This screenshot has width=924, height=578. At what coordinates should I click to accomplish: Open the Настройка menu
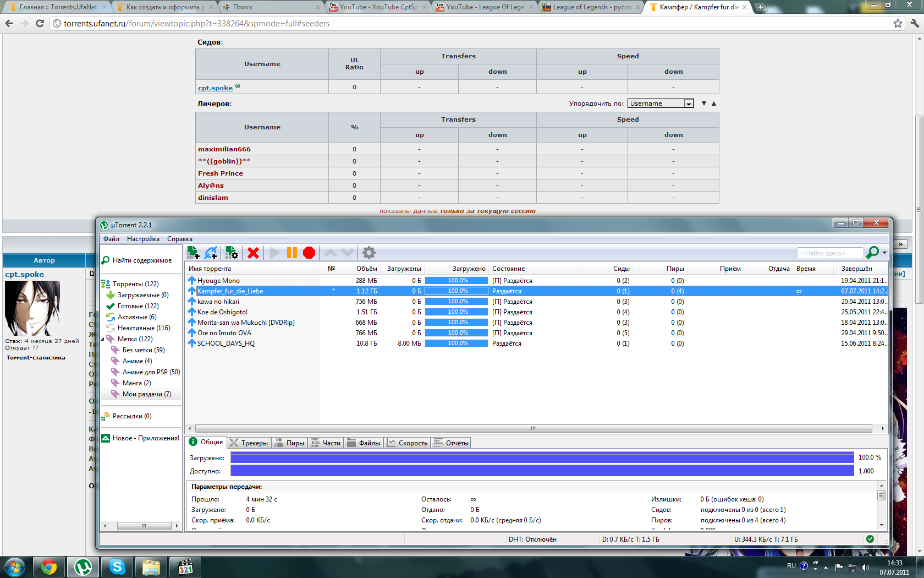[x=143, y=239]
